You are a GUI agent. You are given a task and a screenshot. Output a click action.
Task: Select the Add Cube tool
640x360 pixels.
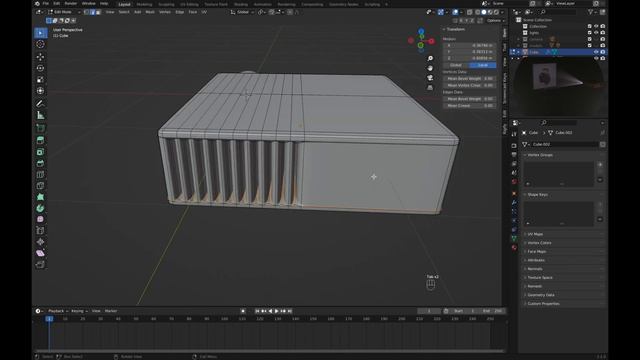(40, 128)
